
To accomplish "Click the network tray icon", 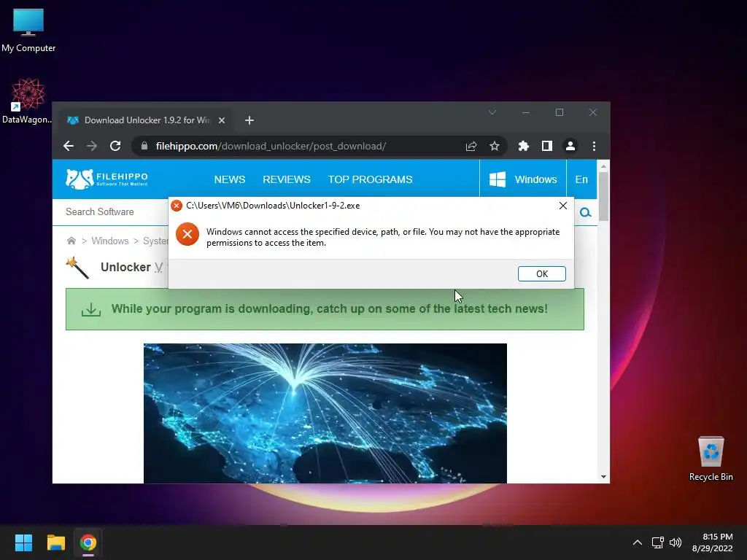I will [657, 542].
